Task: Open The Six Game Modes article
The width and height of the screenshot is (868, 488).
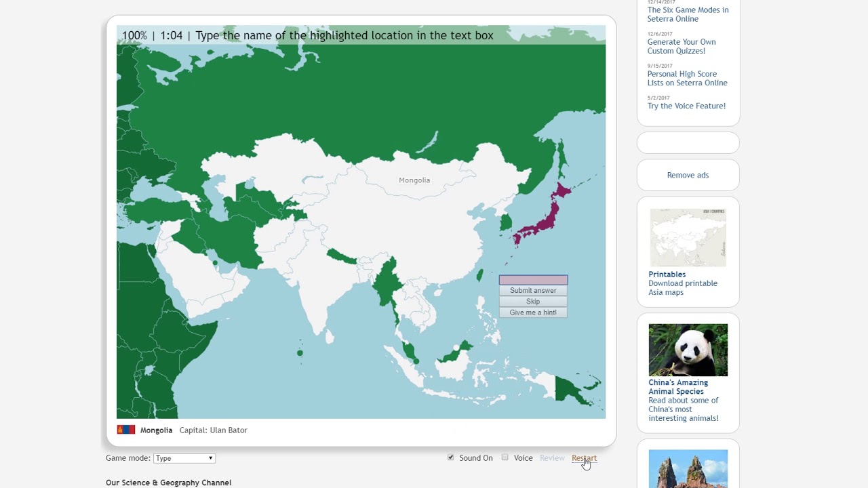Action: (x=688, y=14)
